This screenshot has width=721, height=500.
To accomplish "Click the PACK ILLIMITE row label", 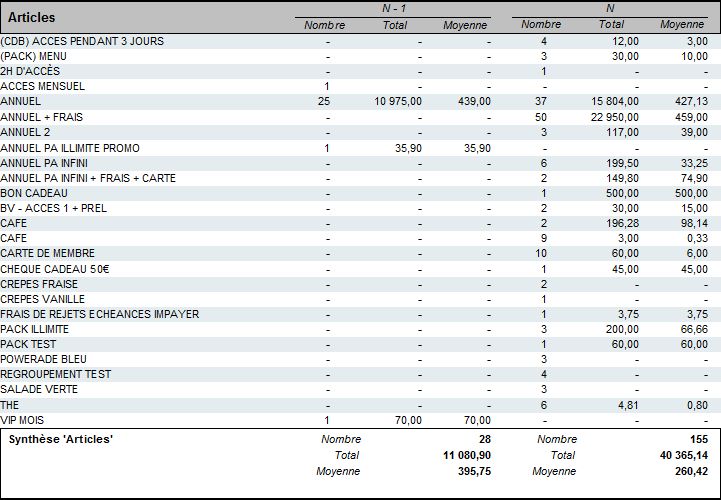I will point(41,329).
